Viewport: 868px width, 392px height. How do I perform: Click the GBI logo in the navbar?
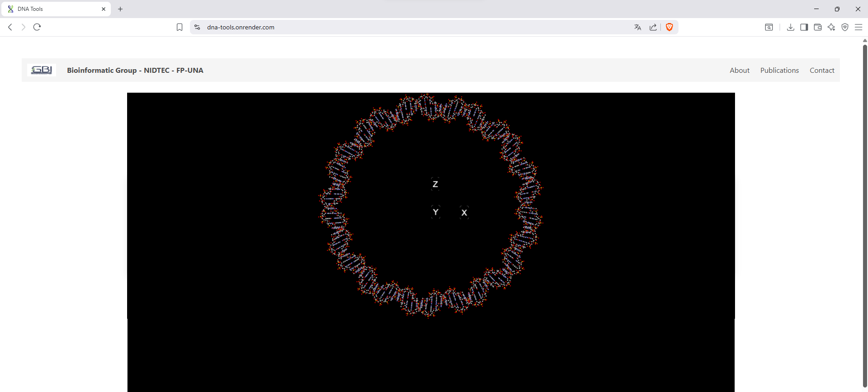point(42,70)
